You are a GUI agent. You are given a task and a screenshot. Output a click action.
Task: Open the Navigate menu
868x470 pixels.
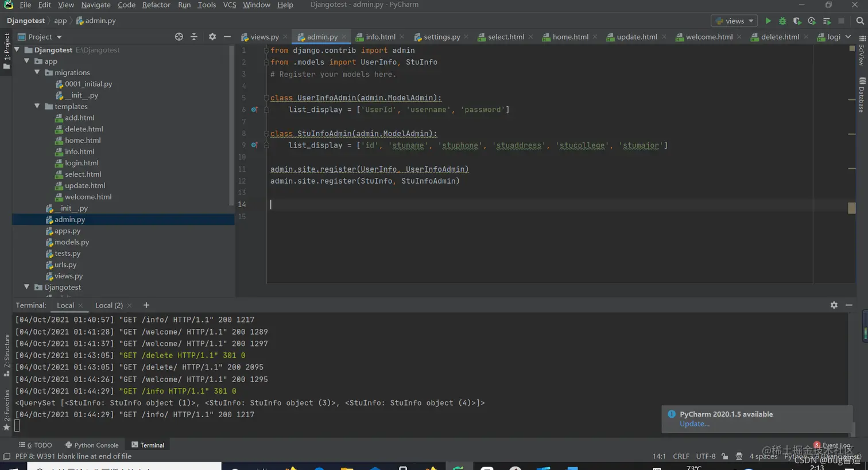pos(96,5)
